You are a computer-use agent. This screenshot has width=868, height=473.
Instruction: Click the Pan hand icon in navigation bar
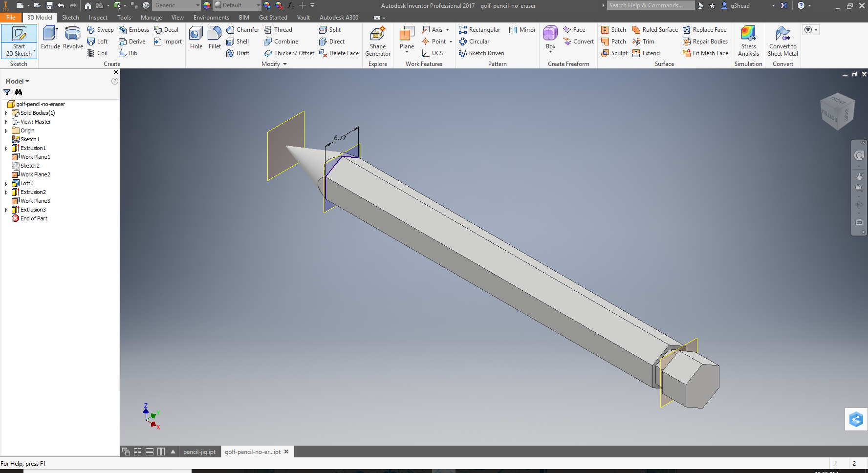click(859, 176)
